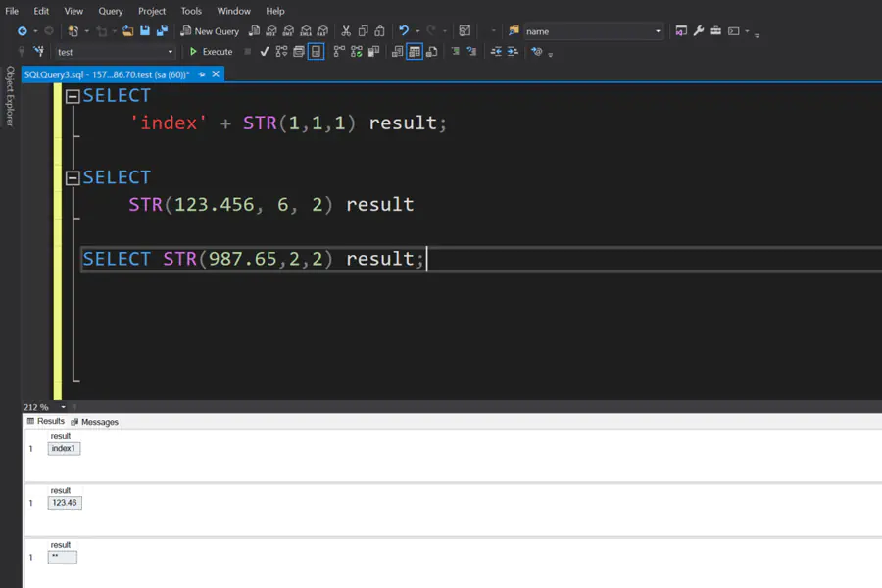Parse the query with the checkmark icon
Image resolution: width=882 pixels, height=588 pixels.
coord(263,51)
